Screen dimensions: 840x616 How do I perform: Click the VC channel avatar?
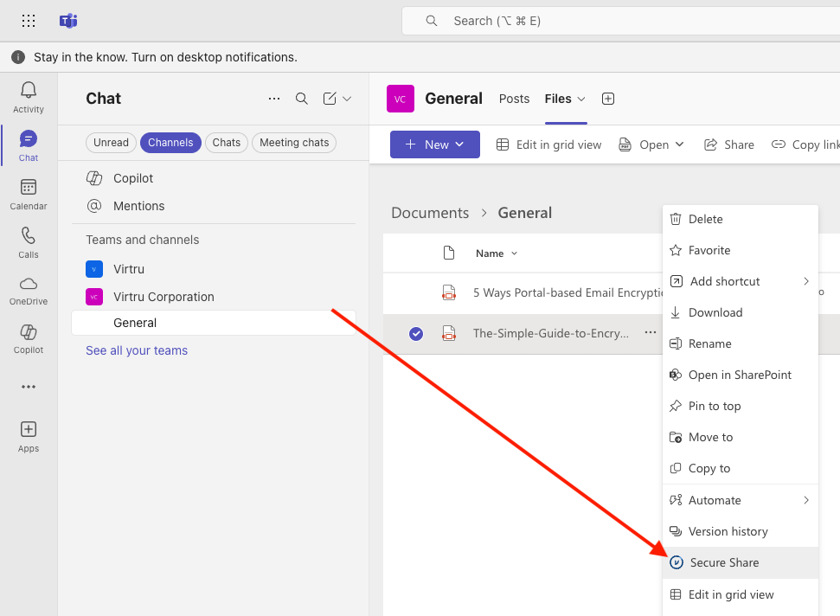coord(401,99)
